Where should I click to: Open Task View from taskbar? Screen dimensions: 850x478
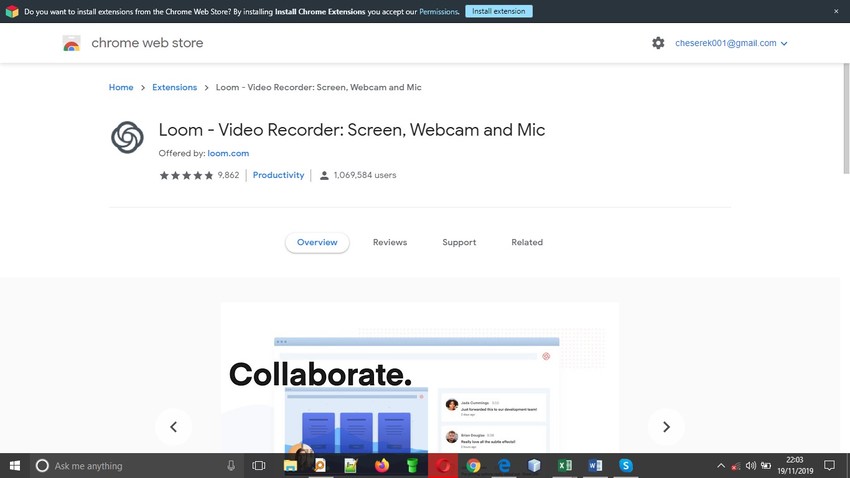259,466
